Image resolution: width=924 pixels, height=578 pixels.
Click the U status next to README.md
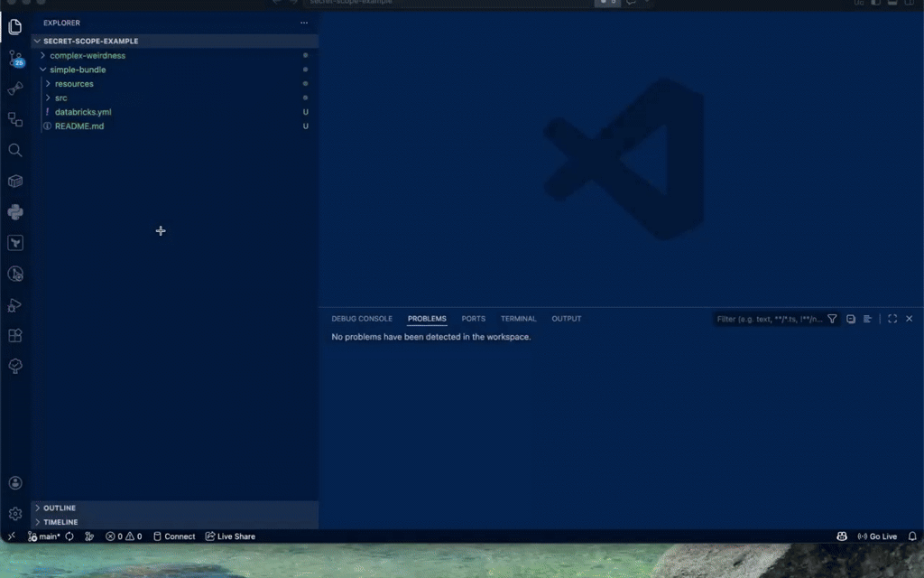pos(305,126)
